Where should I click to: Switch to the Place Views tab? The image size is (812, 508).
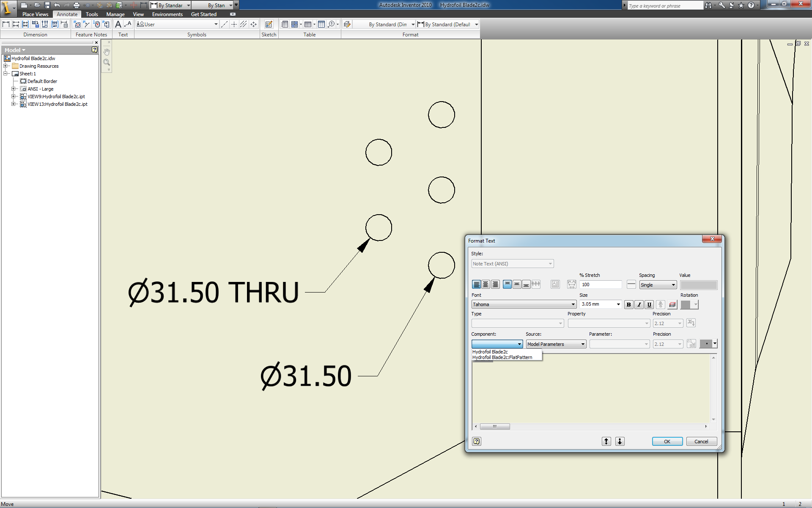pyautogui.click(x=35, y=14)
